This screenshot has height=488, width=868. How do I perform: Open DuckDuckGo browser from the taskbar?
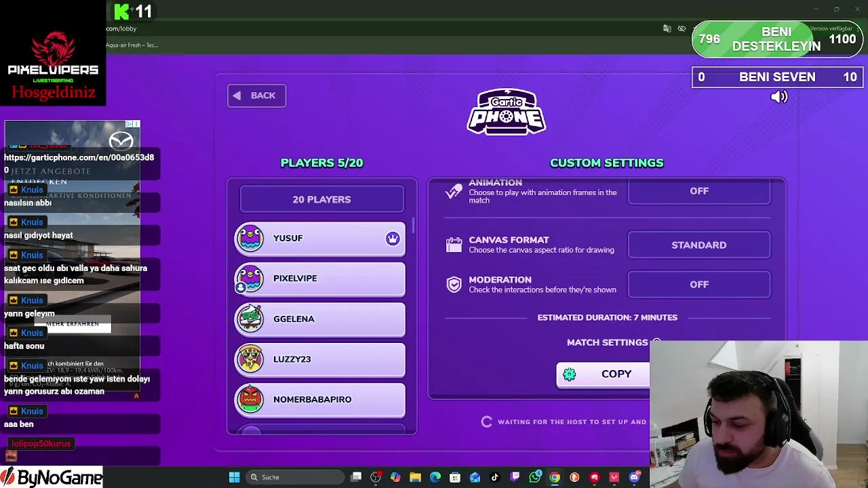pos(574,477)
